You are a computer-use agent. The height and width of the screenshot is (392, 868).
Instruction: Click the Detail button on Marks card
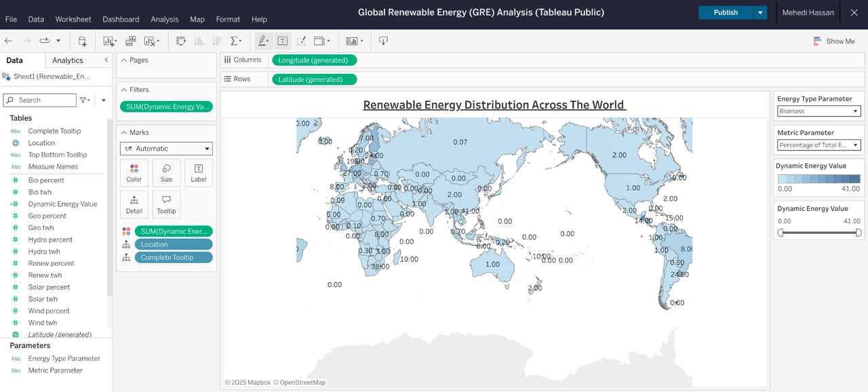[134, 204]
